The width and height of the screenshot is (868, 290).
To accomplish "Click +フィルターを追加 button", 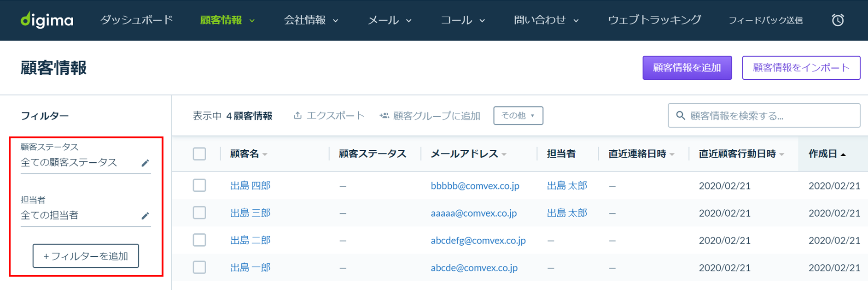I will pos(86,256).
